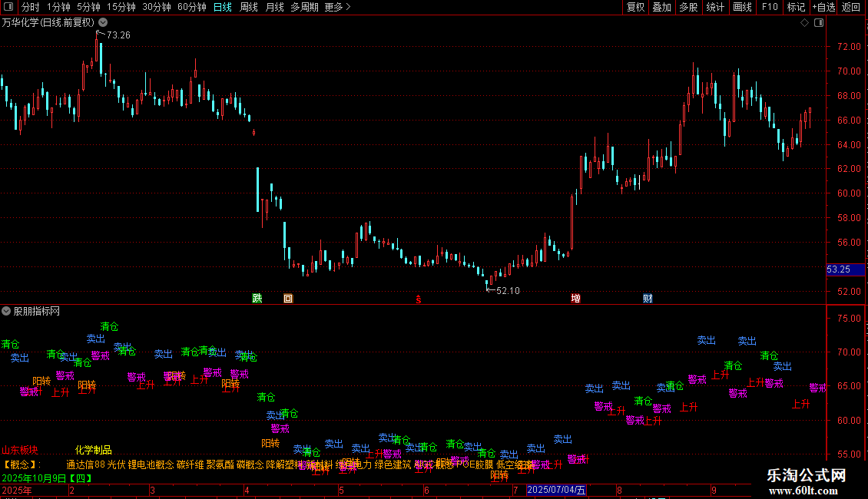868x499 pixels.
Task: Select the 30分钟 period tab
Action: [157, 7]
